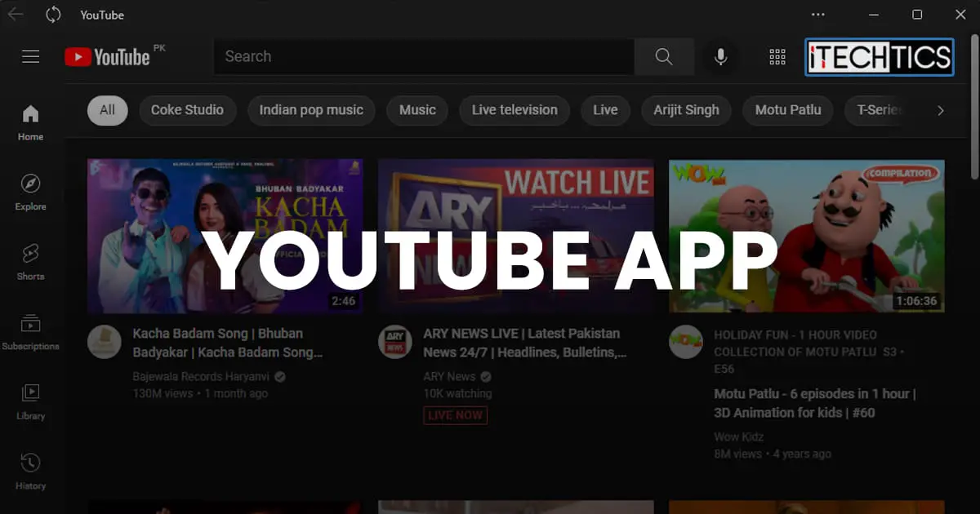
Task: Open Wow Kidz channel avatar
Action: [x=685, y=342]
